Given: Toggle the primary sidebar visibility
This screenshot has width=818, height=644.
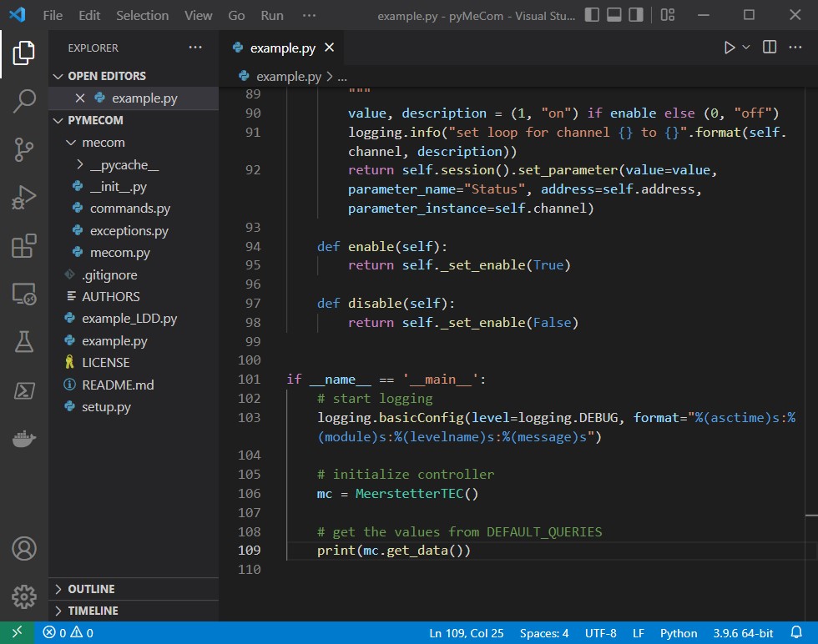Looking at the screenshot, I should tap(593, 14).
